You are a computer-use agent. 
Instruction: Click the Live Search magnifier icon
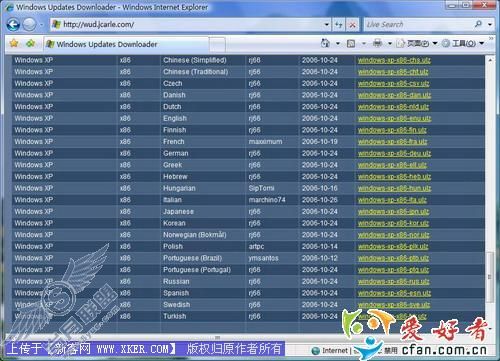coord(478,24)
